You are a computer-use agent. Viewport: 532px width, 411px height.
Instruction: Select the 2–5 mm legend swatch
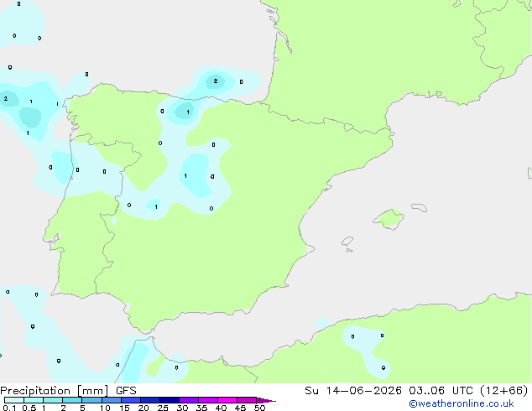coord(72,400)
